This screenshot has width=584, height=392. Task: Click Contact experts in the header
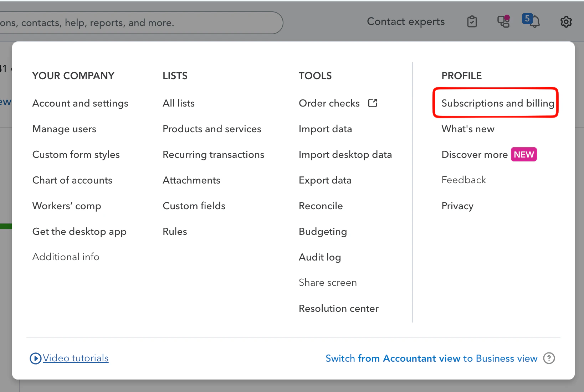coord(406,22)
